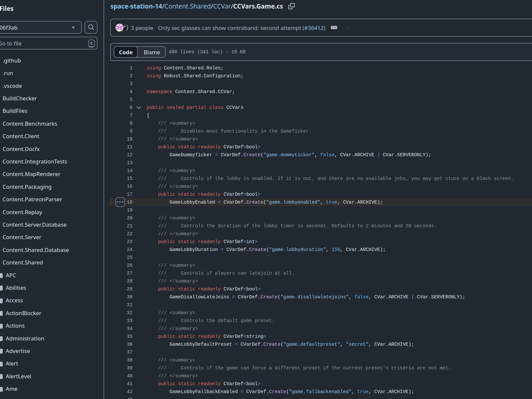Click the "game.lobbyduration" string literal

tap(298, 250)
